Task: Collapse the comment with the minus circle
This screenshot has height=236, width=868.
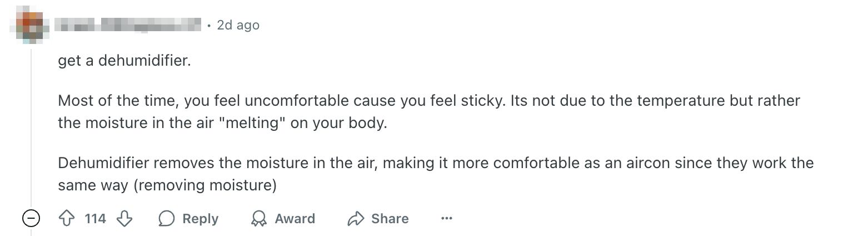Action: point(31,219)
